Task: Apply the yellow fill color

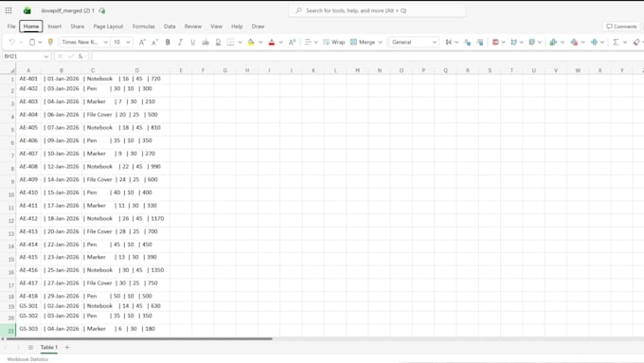Action: point(251,42)
